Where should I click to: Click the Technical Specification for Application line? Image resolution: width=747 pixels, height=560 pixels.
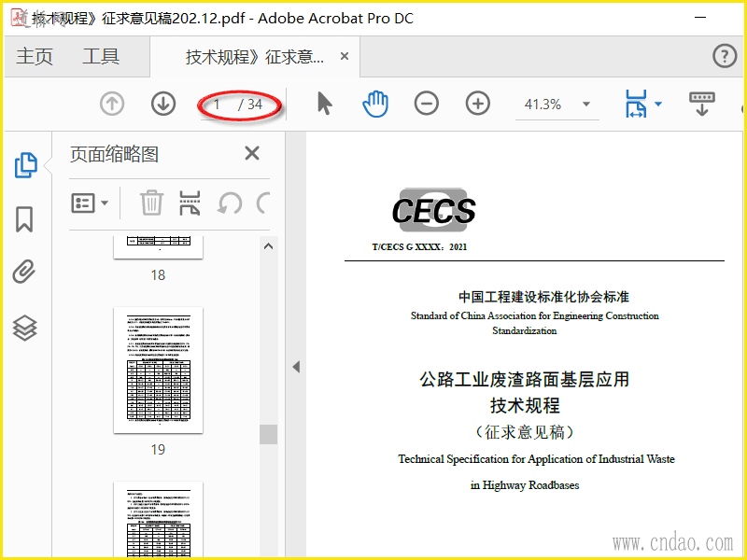pos(536,459)
